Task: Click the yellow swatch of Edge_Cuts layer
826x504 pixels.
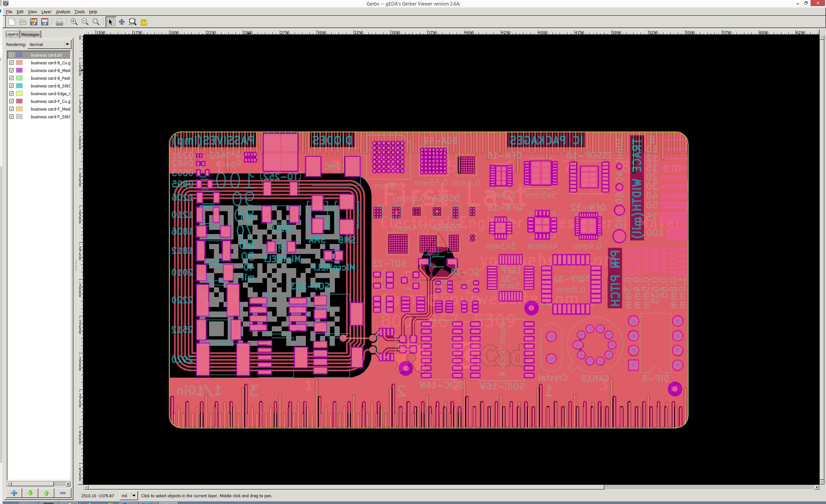Action: (19, 94)
